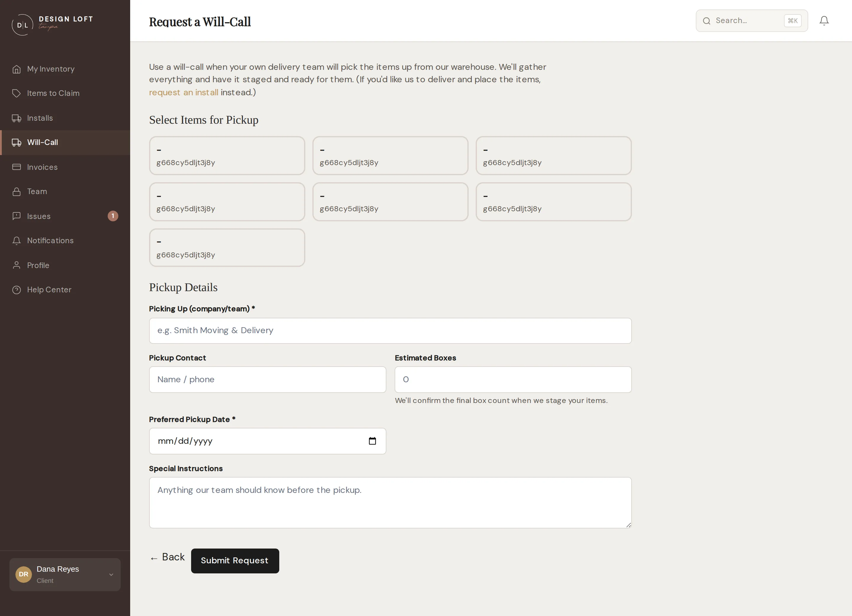This screenshot has width=852, height=616.
Task: Click the Pickup Details heading
Action: [x=183, y=287]
